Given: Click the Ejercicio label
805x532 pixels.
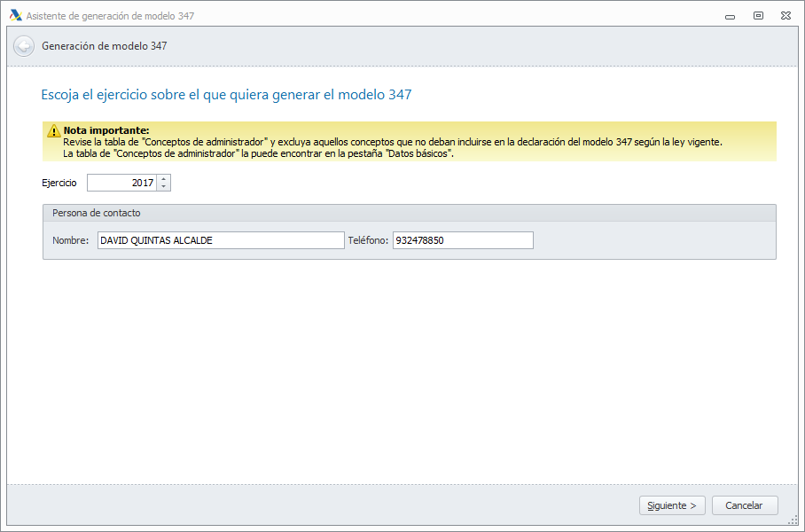Looking at the screenshot, I should [59, 183].
